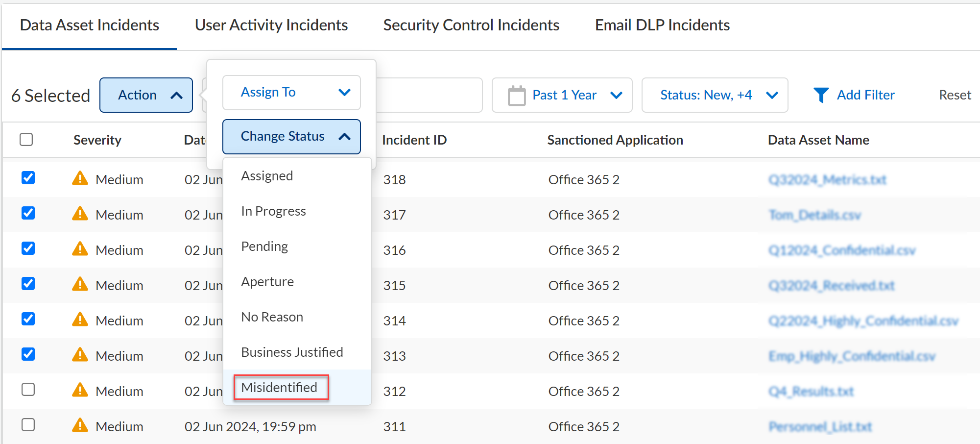The image size is (980, 444).
Task: Select Misidentified from status menu
Action: tap(280, 388)
